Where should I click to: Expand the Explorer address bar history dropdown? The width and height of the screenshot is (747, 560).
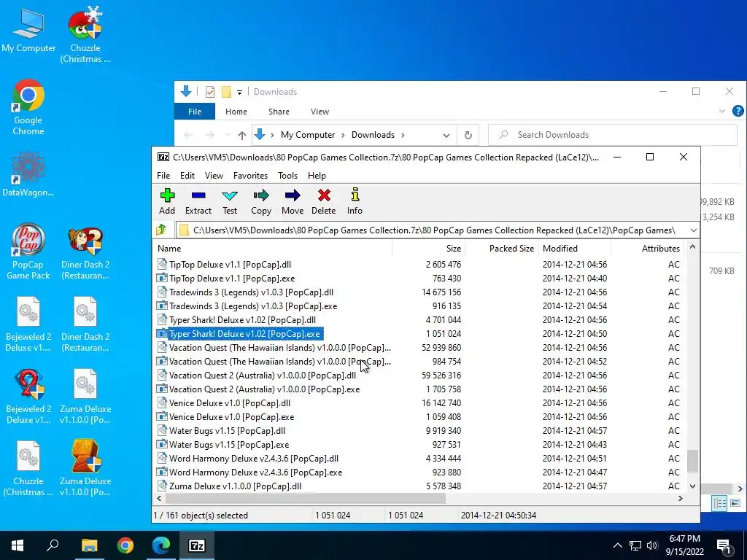(x=446, y=135)
